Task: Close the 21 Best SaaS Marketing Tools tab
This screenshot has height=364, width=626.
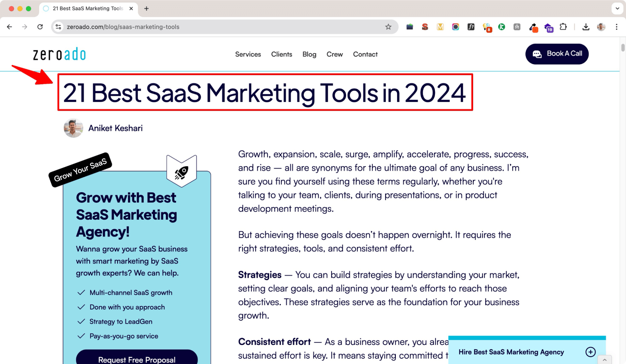Action: click(131, 8)
